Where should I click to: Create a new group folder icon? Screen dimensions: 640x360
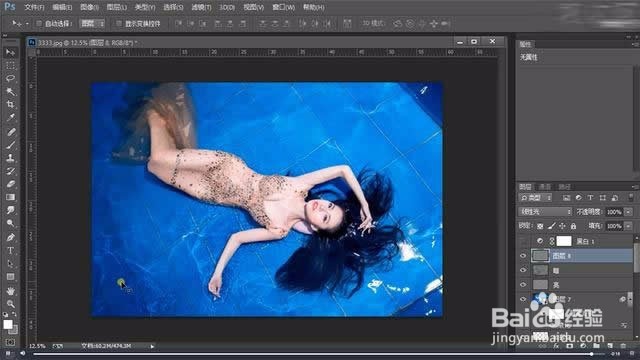pyautogui.click(x=596, y=346)
